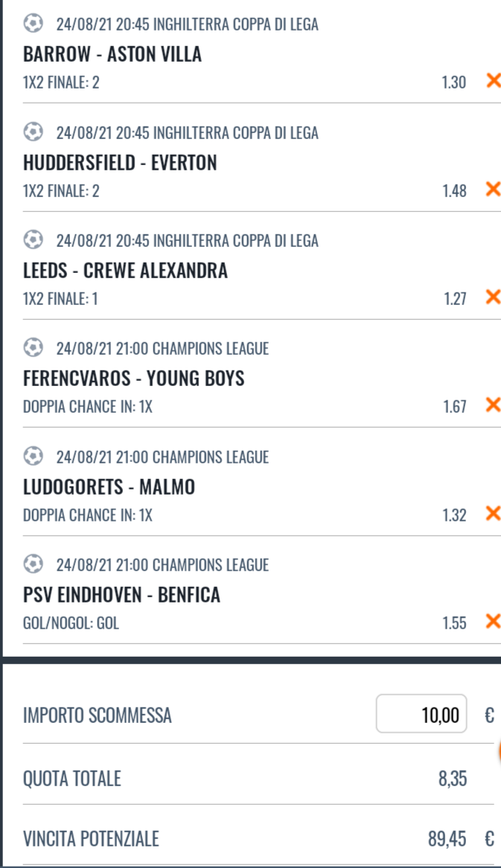This screenshot has width=501, height=868.
Task: Click the Huddersfield - Everton match title
Action: [120, 163]
